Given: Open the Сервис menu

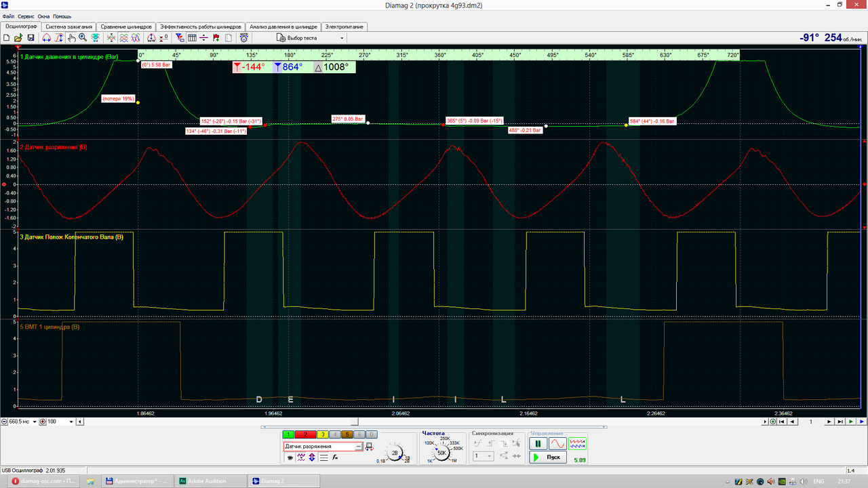Looking at the screenshot, I should click(26, 16).
